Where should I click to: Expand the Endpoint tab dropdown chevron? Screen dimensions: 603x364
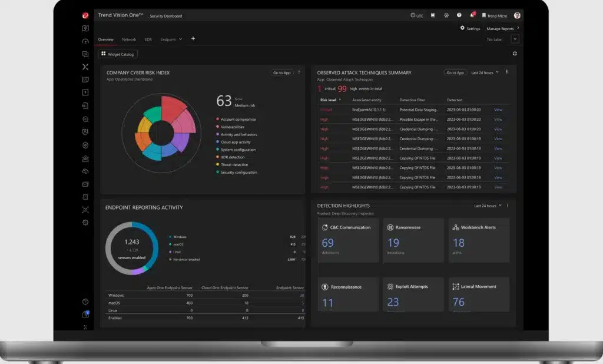pyautogui.click(x=180, y=39)
